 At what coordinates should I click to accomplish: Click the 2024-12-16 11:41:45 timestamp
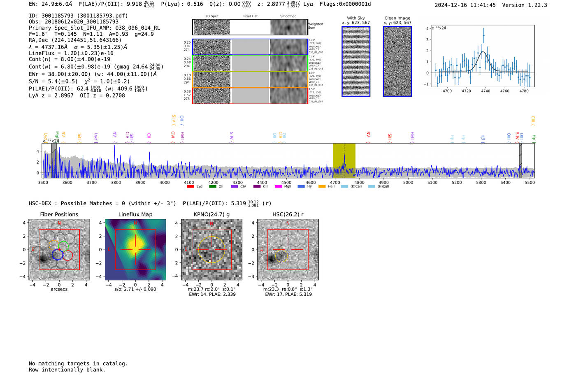(x=465, y=5)
